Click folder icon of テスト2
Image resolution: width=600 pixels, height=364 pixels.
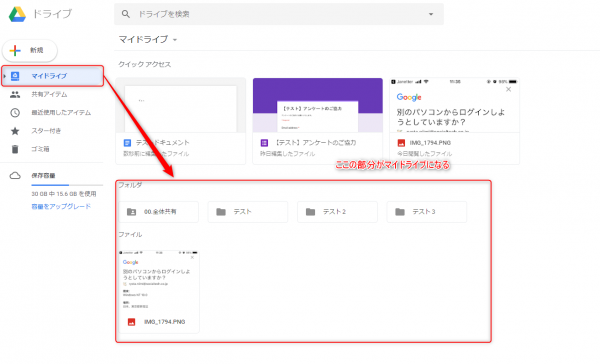tap(310, 212)
